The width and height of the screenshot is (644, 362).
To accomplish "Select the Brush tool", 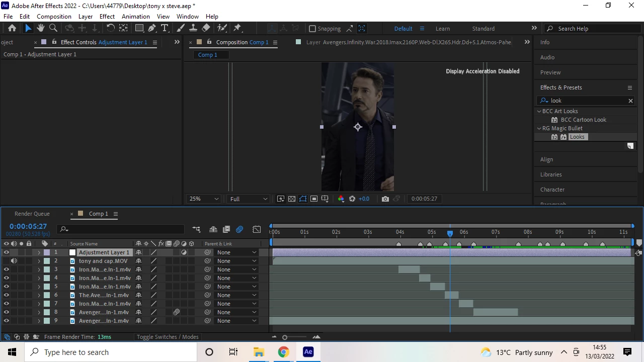I will click(181, 28).
